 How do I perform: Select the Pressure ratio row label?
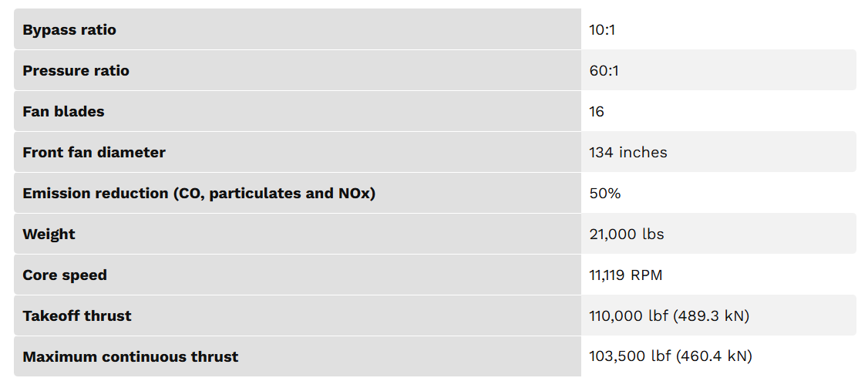click(76, 71)
